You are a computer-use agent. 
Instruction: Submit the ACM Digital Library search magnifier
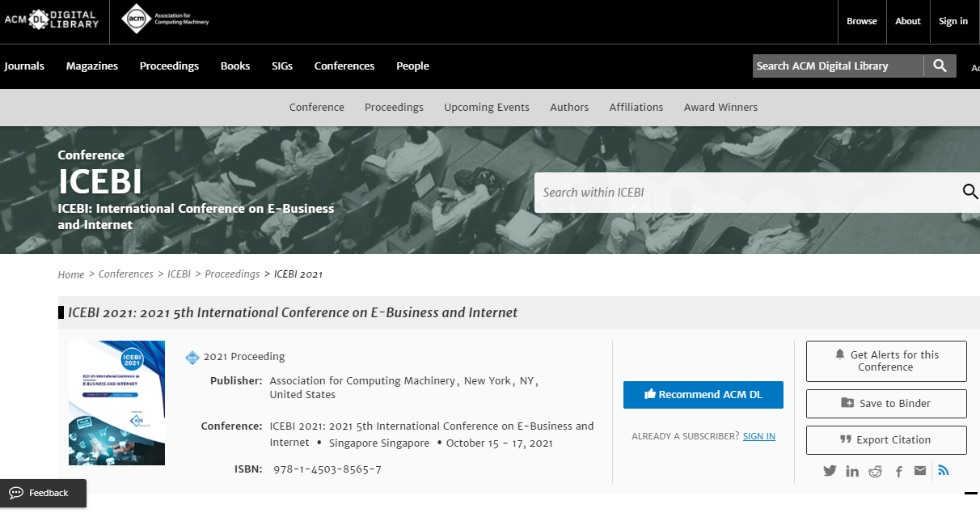pos(940,66)
